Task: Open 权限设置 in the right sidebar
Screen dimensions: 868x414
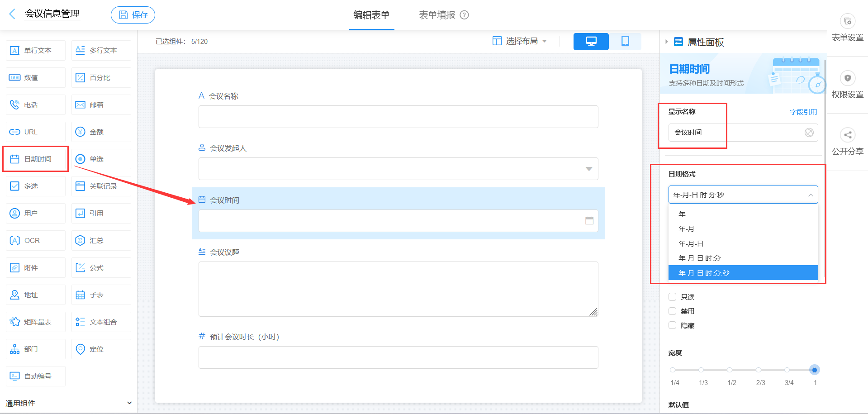Action: coord(847,85)
